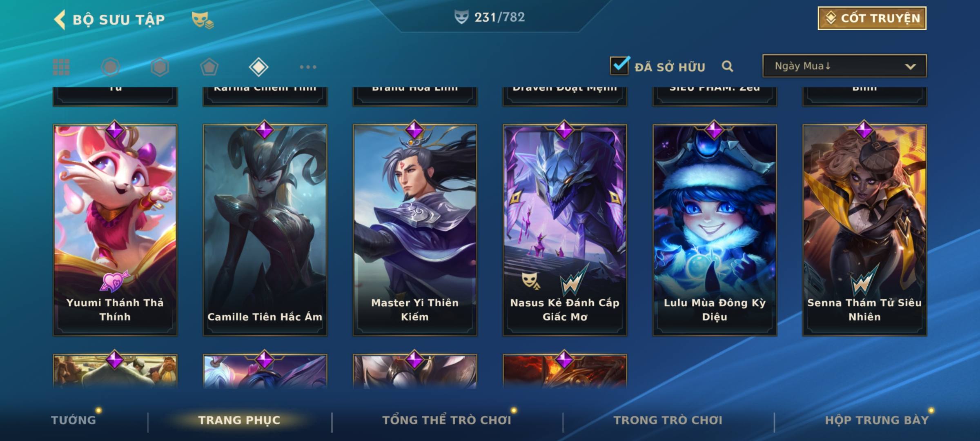Filter by the round gem rarity icon
Image resolution: width=980 pixels, height=441 pixels.
pos(110,67)
